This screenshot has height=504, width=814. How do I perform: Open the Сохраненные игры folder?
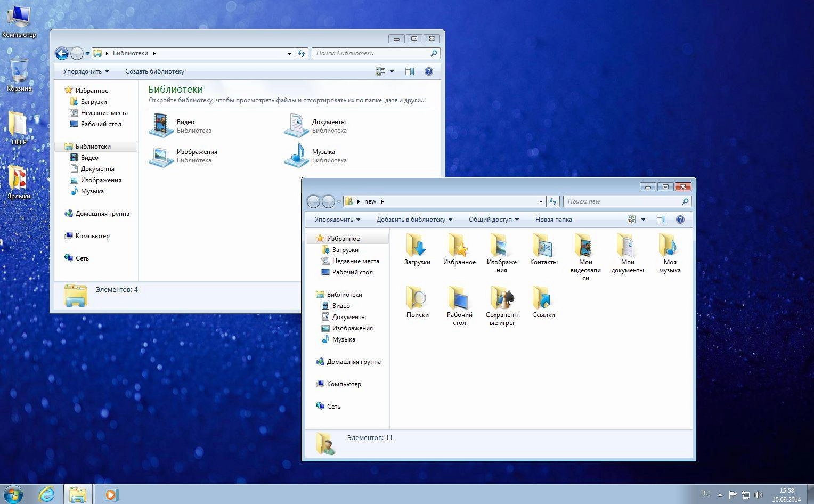click(x=502, y=306)
